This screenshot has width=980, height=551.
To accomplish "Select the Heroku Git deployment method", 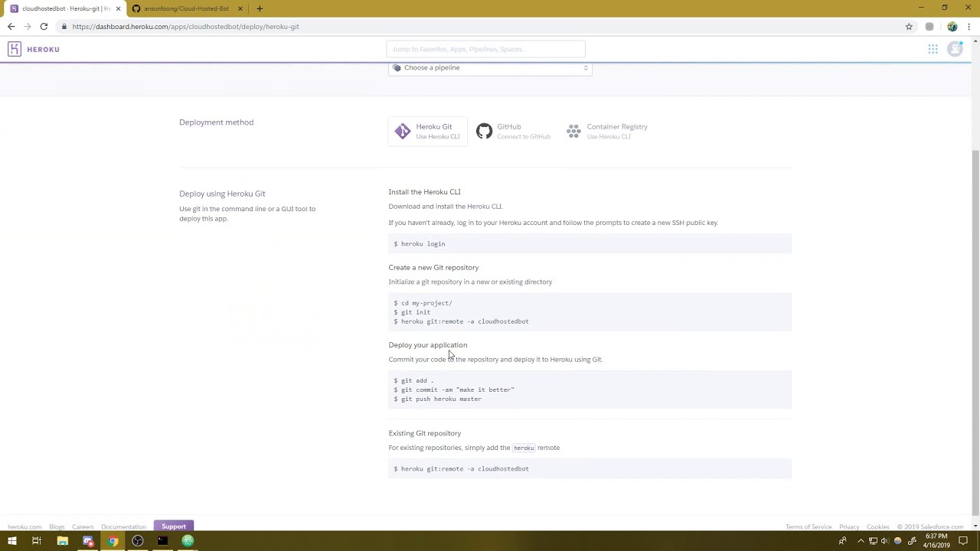I will click(428, 132).
